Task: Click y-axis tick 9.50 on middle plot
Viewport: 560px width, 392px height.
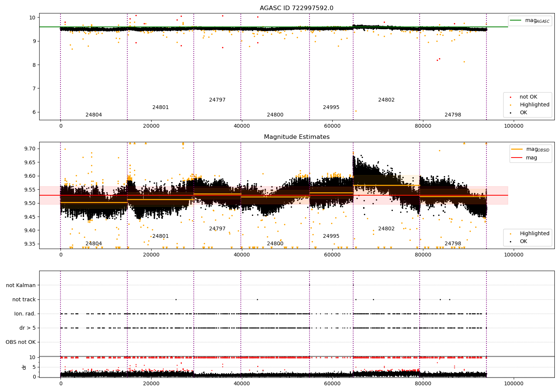Action: (x=30, y=203)
